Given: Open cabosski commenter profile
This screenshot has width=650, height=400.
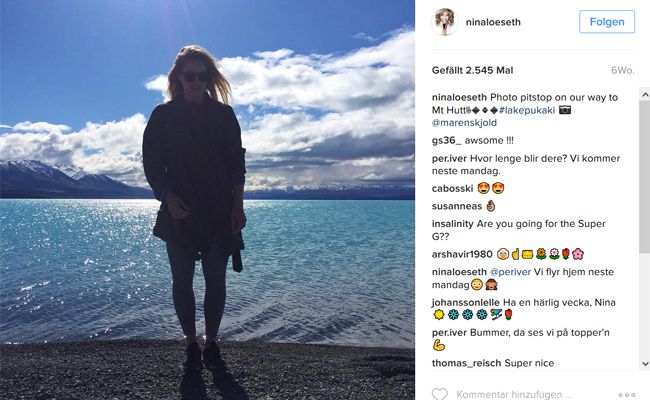Looking at the screenshot, I should pyautogui.click(x=452, y=189).
